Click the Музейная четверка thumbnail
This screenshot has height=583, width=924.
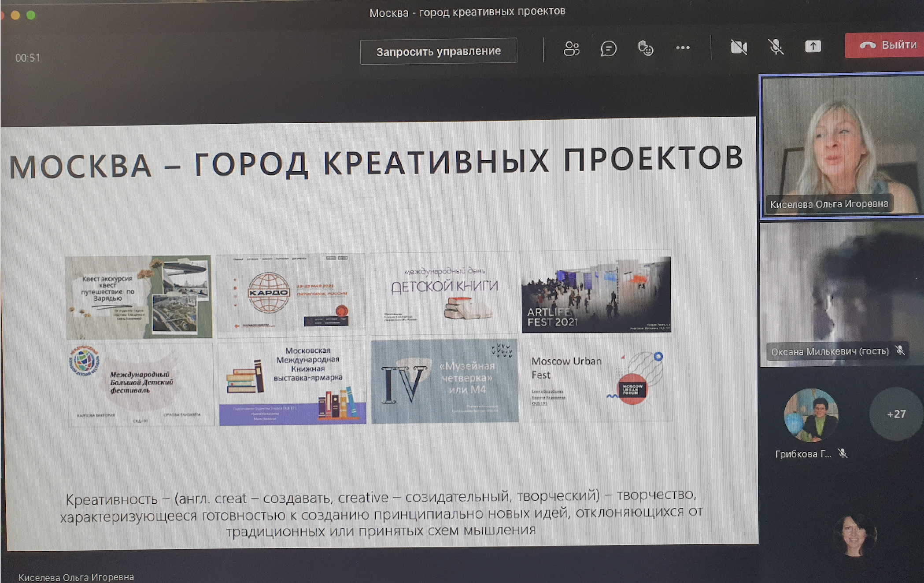(x=444, y=381)
